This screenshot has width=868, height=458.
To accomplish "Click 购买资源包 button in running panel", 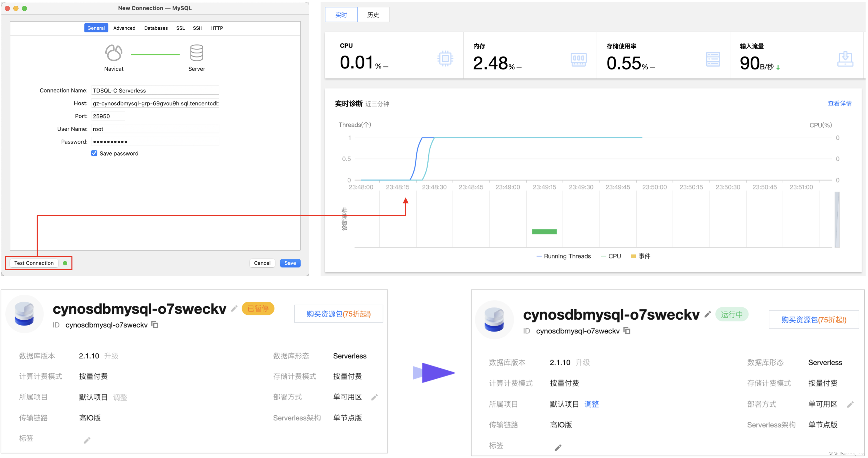I will pyautogui.click(x=814, y=320).
